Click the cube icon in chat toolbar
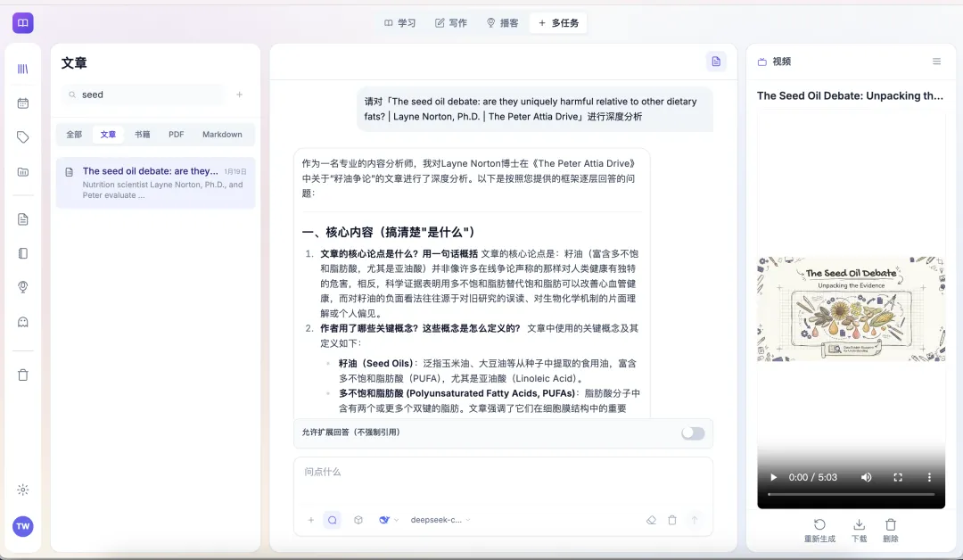The height and width of the screenshot is (560, 963). (358, 520)
